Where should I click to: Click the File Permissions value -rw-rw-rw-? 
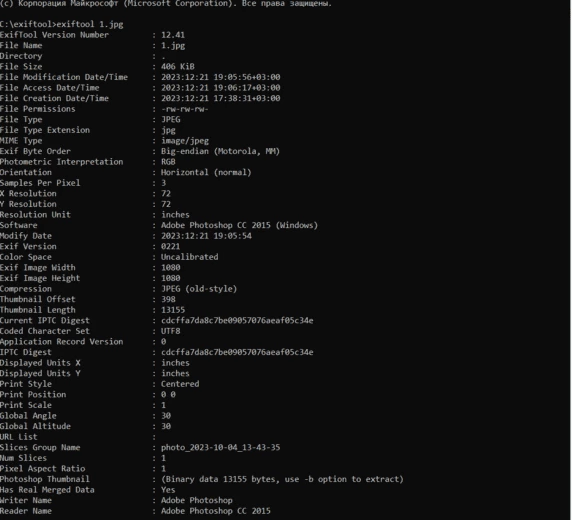click(x=185, y=109)
